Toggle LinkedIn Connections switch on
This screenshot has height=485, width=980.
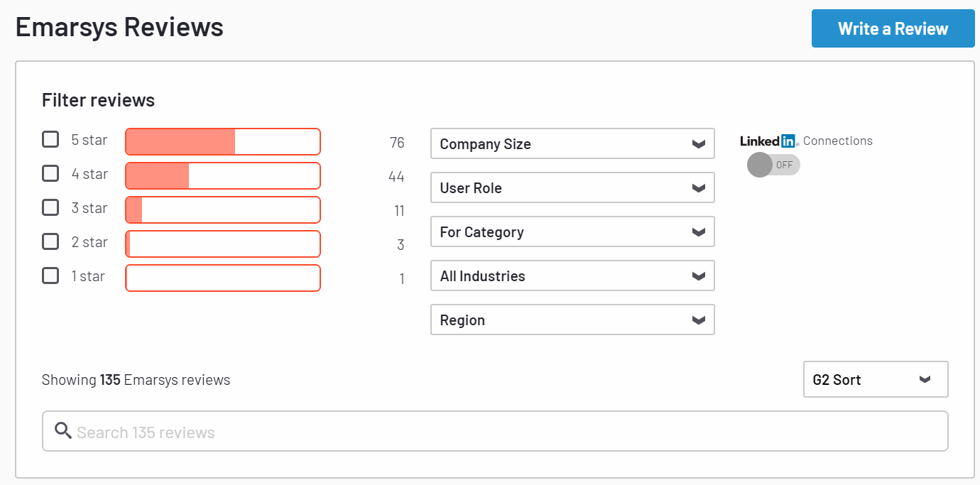pyautogui.click(x=773, y=165)
